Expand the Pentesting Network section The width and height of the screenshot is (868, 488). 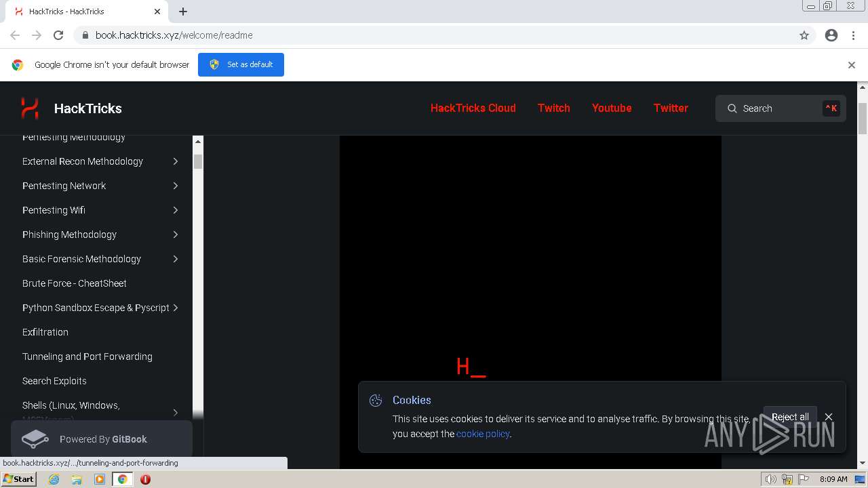tap(175, 186)
